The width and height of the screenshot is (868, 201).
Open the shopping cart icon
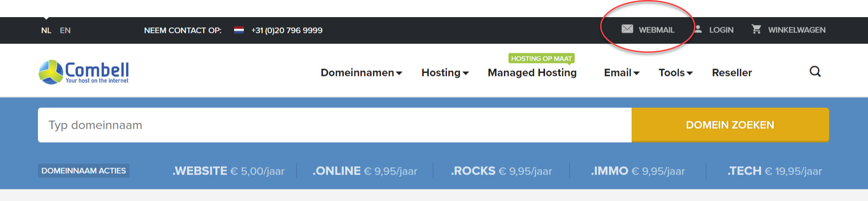click(x=756, y=29)
